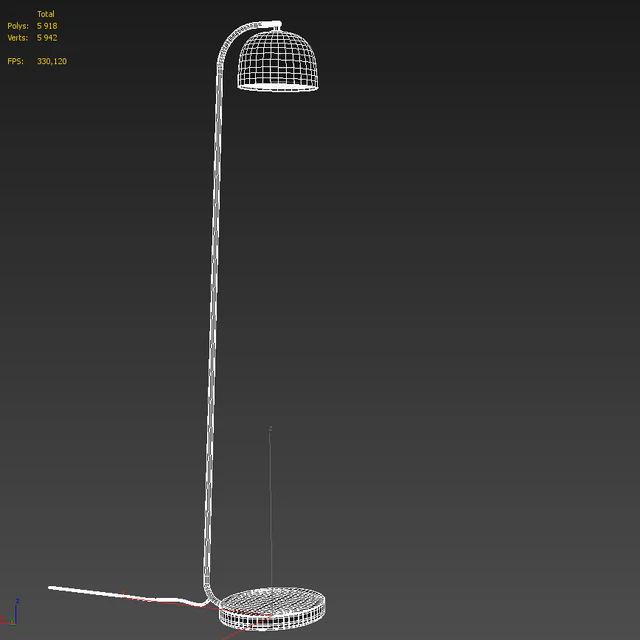The image size is (640, 640).
Task: Click the world axis tripod icon
Action: pyautogui.click(x=10, y=612)
